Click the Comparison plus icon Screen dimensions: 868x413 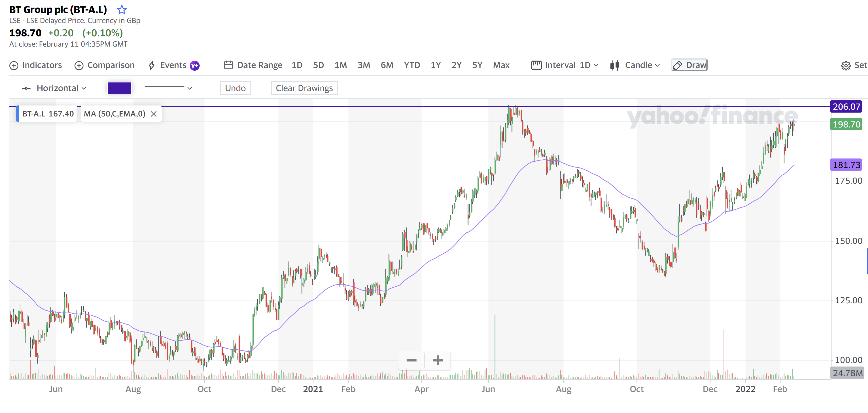click(79, 65)
